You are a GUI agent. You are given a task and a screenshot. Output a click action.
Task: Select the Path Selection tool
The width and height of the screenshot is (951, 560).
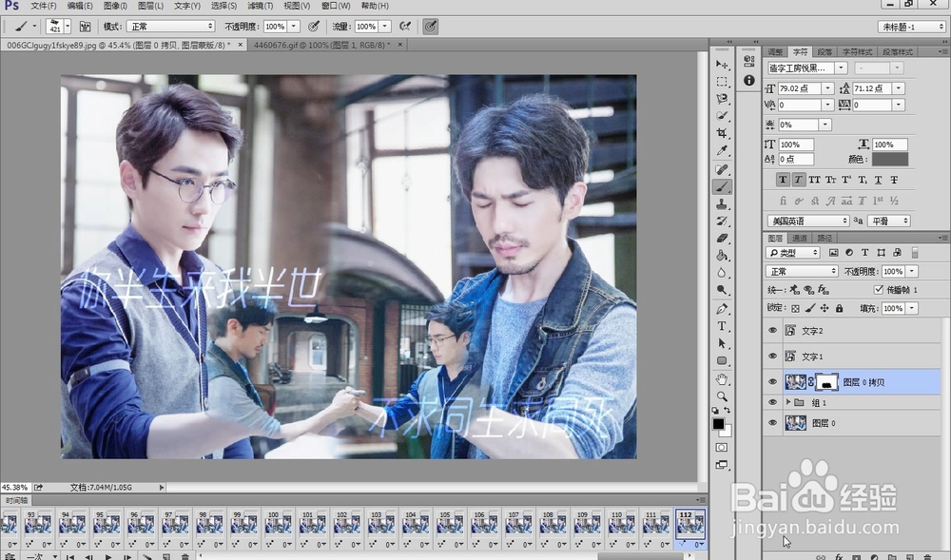722,343
